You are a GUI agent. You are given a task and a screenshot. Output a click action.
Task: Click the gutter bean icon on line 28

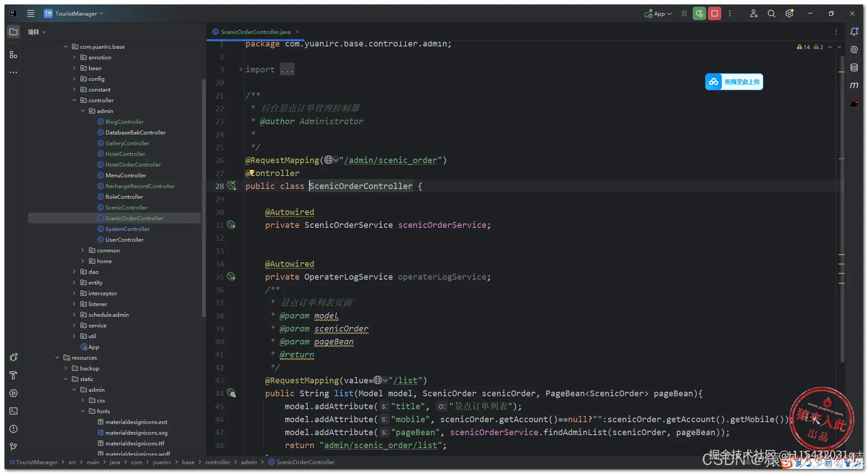[231, 185]
